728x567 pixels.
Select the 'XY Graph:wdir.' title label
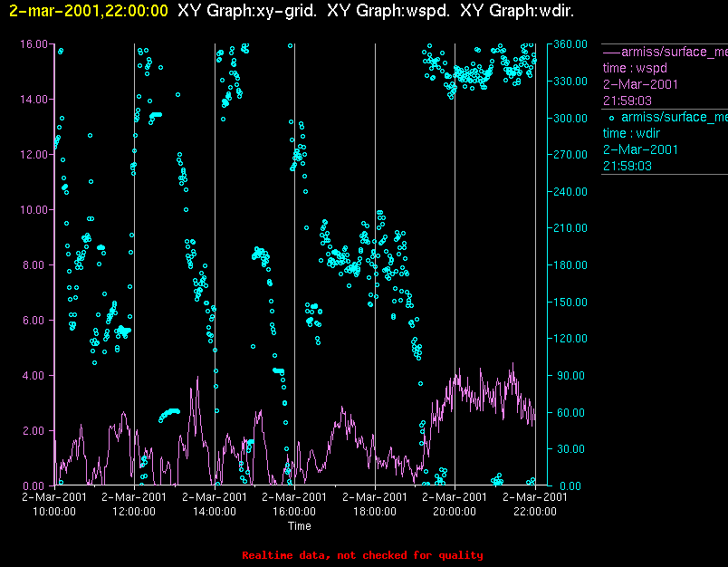[x=517, y=11]
